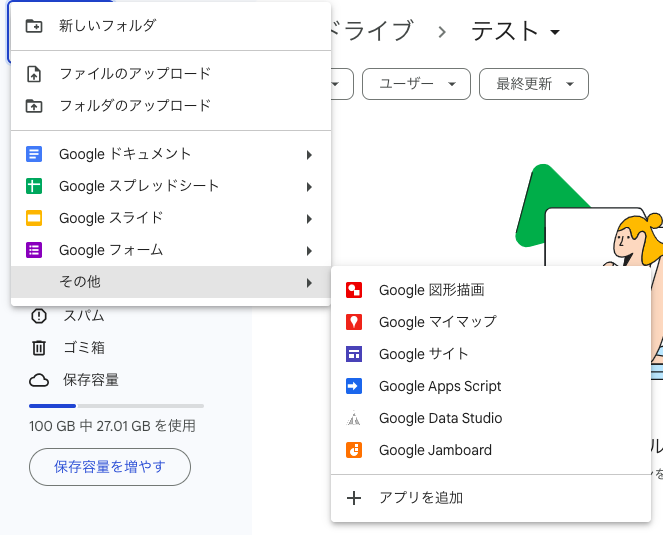Open 保存容量 in the sidebar
The image size is (663, 535).
[x=90, y=380]
